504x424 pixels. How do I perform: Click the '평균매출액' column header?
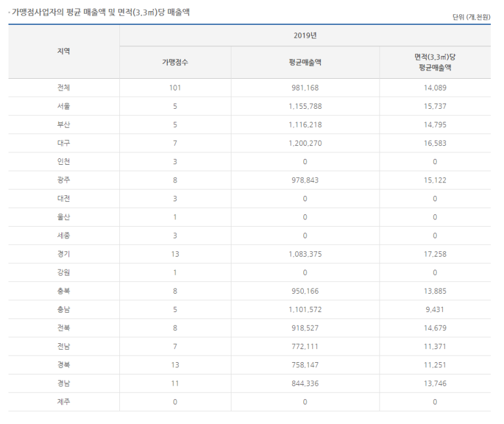click(304, 63)
